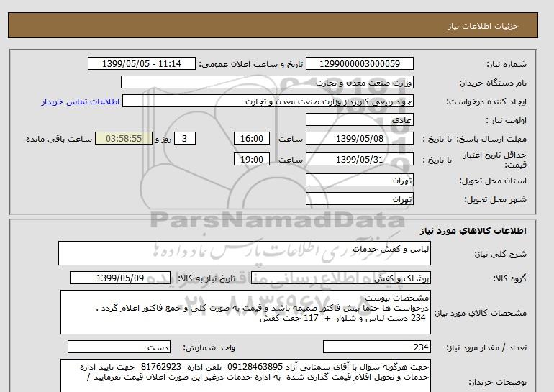Image resolution: width=554 pixels, height=392 pixels.
Task: Click the label شماره نیاز
Action: 507,64
